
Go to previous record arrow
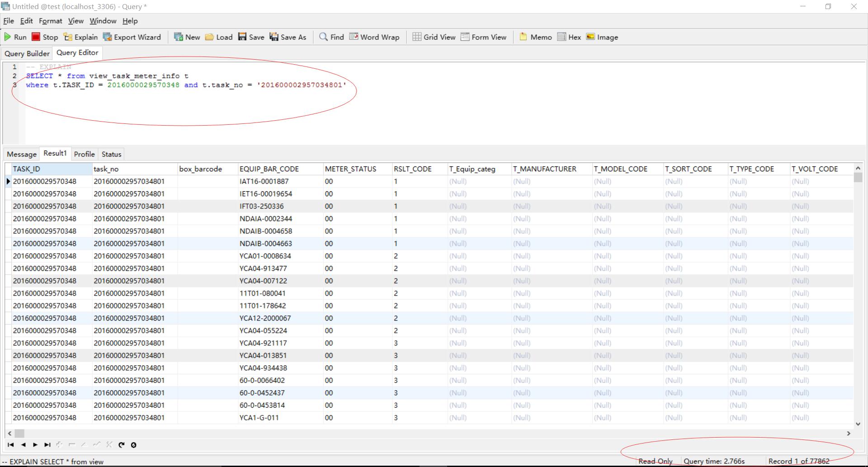pyautogui.click(x=23, y=445)
